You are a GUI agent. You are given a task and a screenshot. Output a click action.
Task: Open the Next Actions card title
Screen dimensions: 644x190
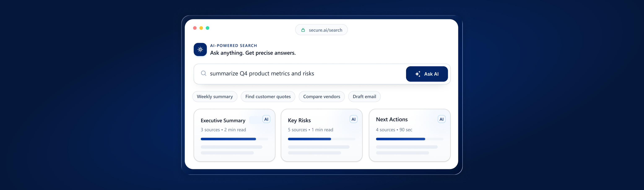tap(392, 120)
